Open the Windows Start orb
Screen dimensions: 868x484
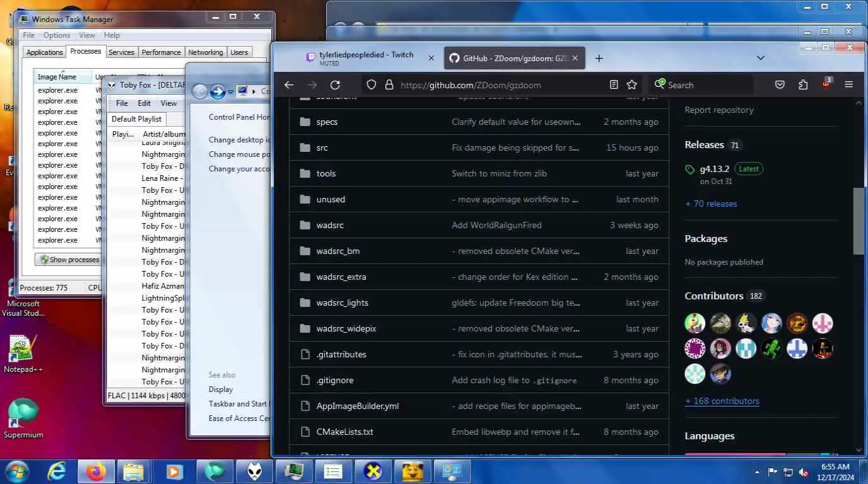pyautogui.click(x=16, y=471)
